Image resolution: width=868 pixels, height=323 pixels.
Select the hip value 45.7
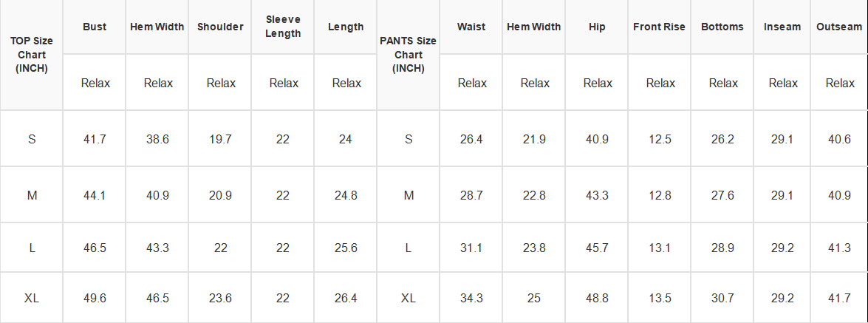[x=598, y=248]
